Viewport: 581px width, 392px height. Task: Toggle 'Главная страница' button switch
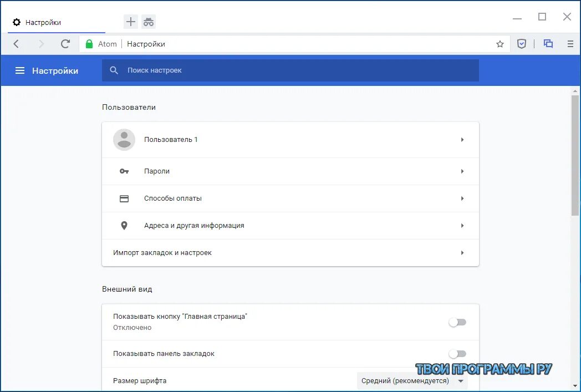click(x=457, y=322)
